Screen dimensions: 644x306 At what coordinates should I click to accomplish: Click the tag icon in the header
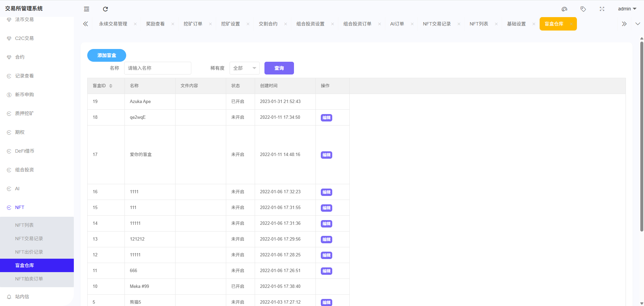pos(583,9)
